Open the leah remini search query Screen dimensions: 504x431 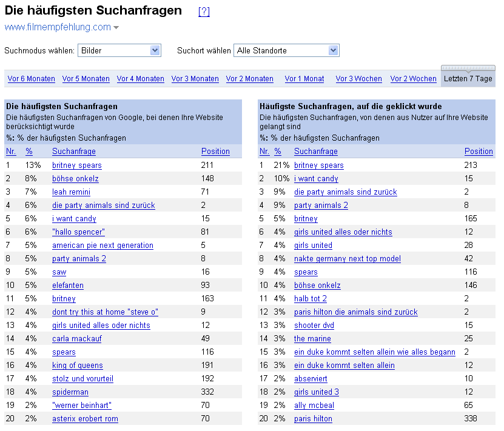(71, 192)
